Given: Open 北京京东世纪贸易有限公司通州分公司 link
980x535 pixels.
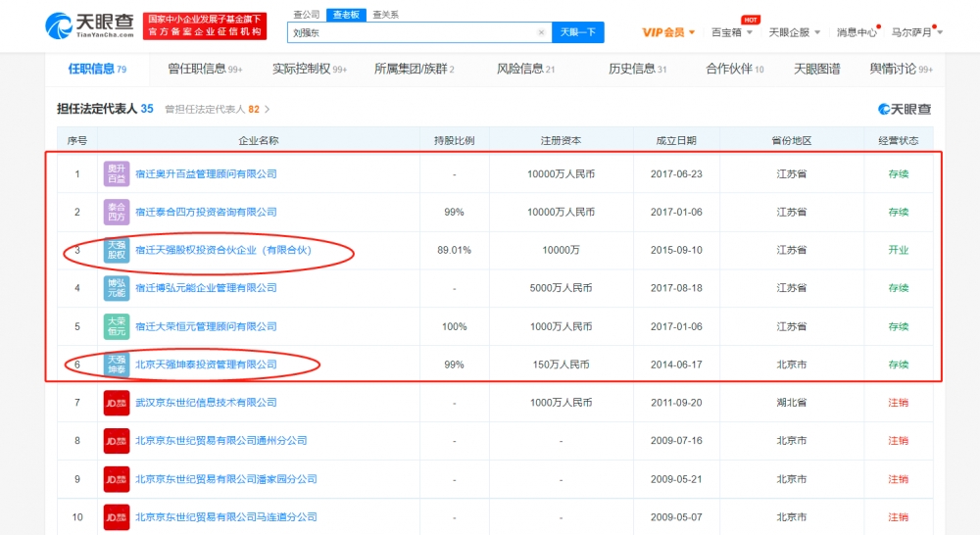Looking at the screenshot, I should 221,441.
